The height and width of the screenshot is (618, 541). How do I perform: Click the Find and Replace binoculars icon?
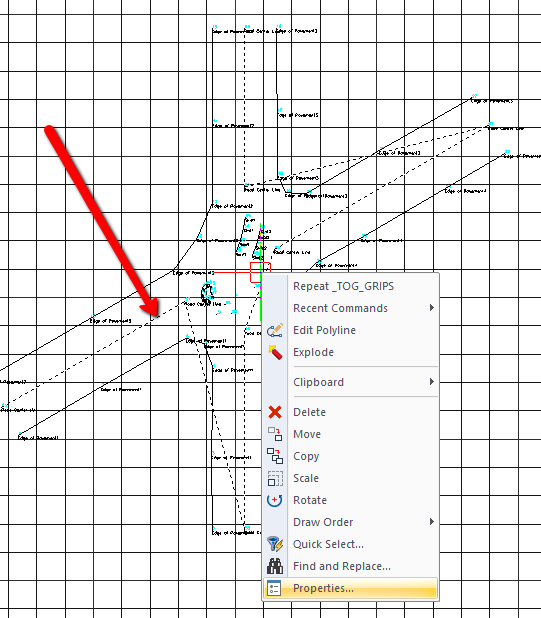tap(275, 566)
